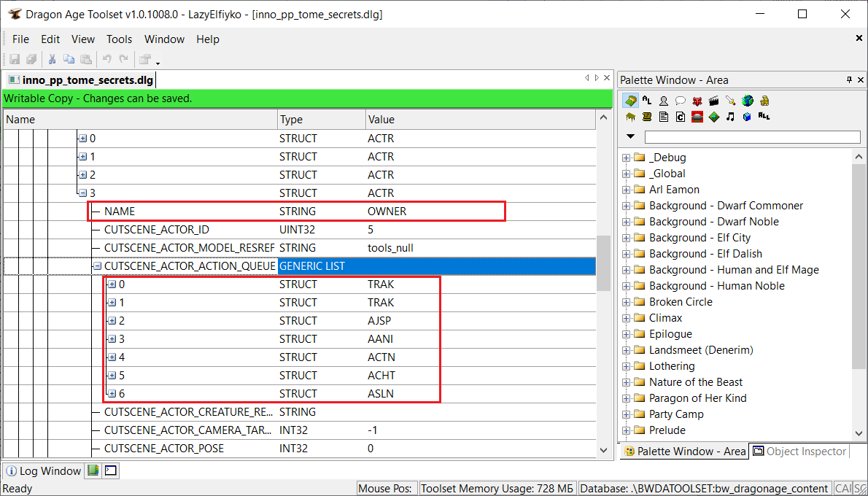Select the Lothering folder
868x496 pixels.
[x=672, y=366]
